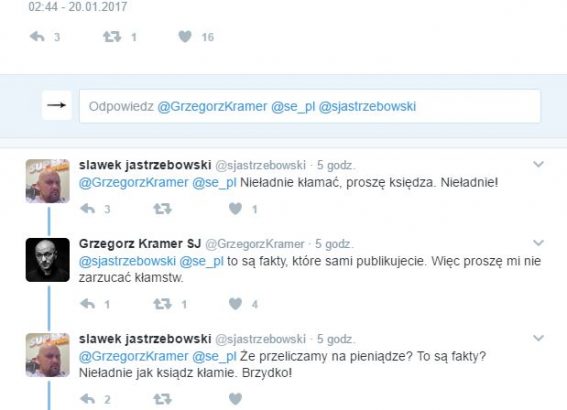The image size is (567, 410).
Task: Retweet the 'Że przeliczamy na pieniądze' tweet
Action: tap(162, 399)
